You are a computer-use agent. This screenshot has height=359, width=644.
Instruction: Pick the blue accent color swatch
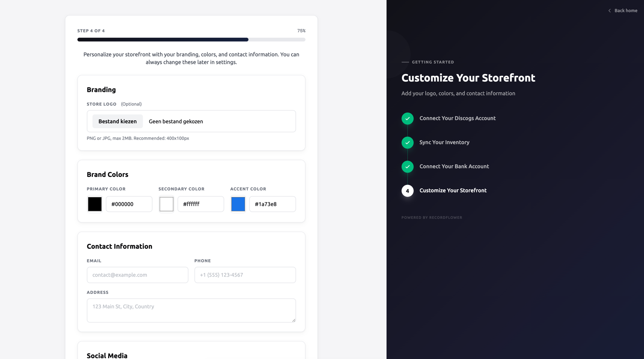click(238, 204)
